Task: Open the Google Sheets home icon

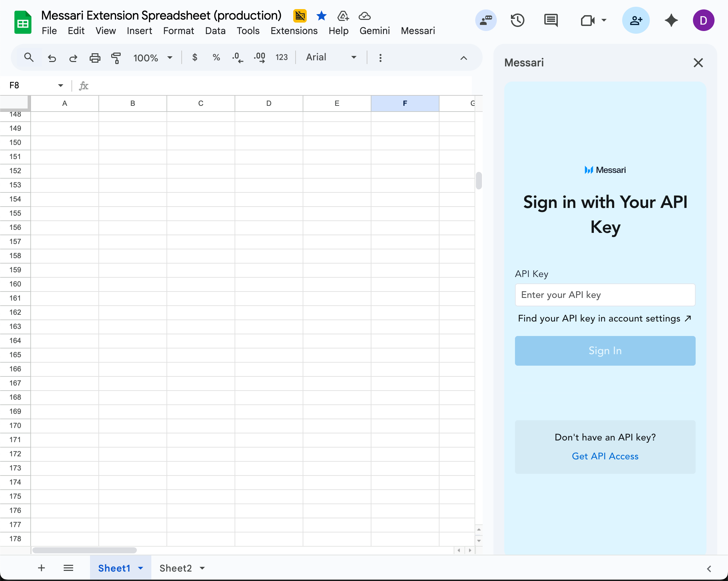Action: (x=23, y=22)
